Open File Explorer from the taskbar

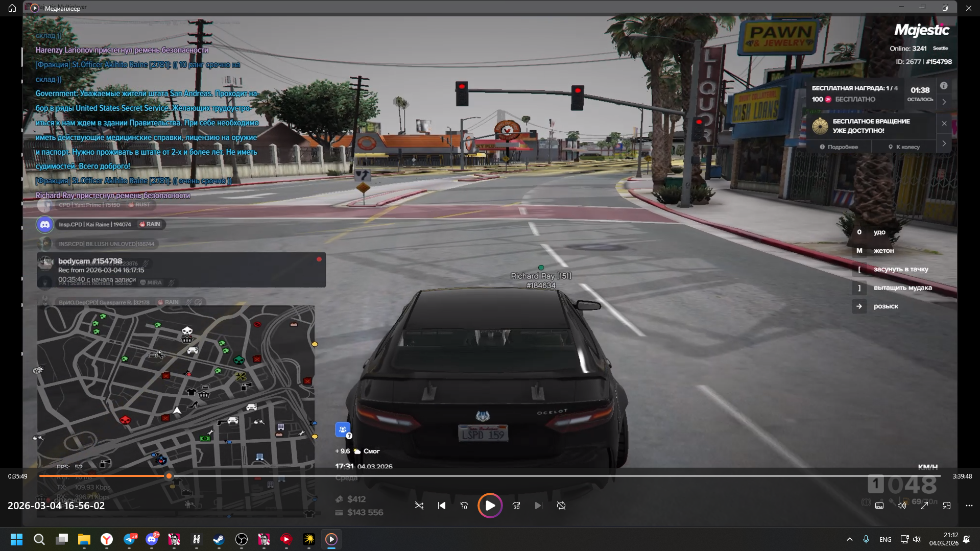click(x=84, y=539)
